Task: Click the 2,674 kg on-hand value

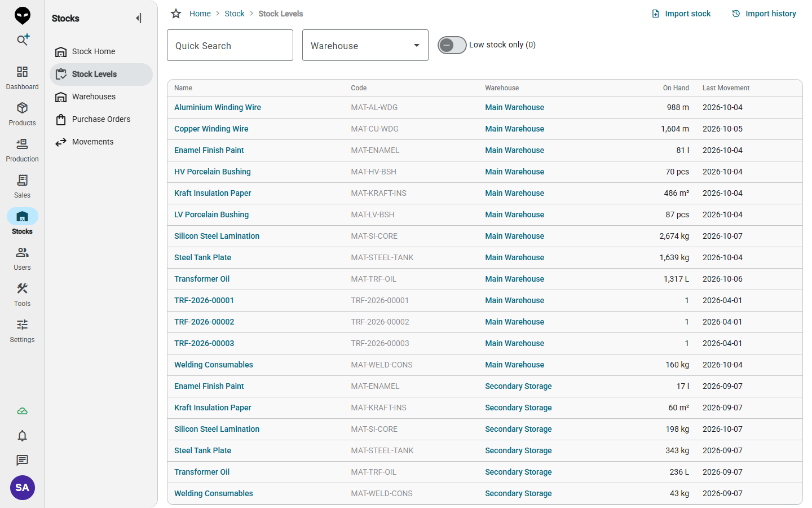Action: (x=674, y=236)
